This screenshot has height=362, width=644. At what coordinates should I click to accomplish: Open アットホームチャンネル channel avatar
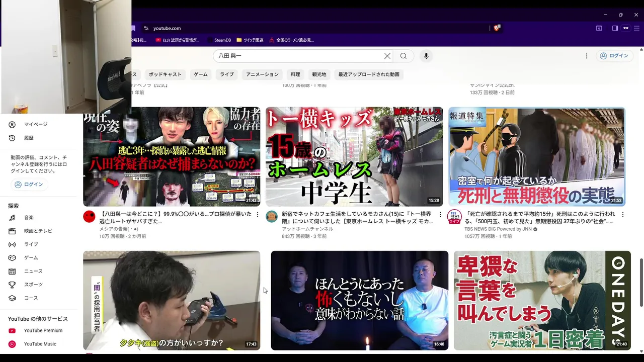(x=272, y=217)
